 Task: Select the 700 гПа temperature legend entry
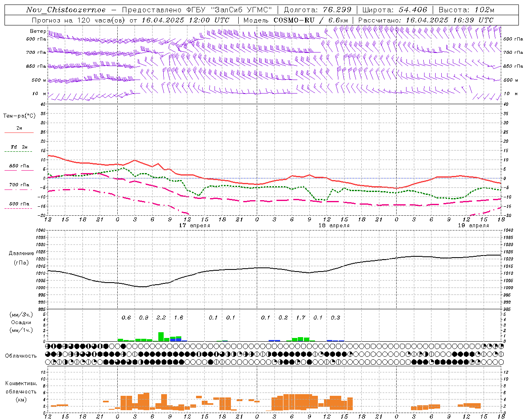click(19, 185)
